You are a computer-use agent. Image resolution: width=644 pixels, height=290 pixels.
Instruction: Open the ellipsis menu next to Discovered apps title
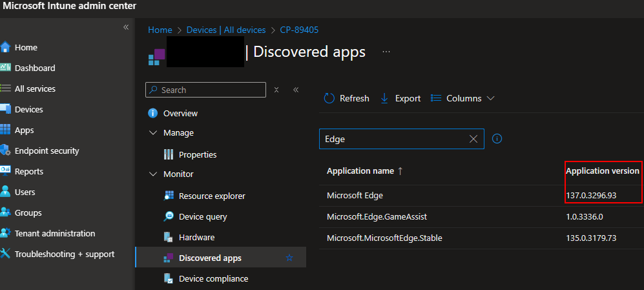pyautogui.click(x=386, y=52)
